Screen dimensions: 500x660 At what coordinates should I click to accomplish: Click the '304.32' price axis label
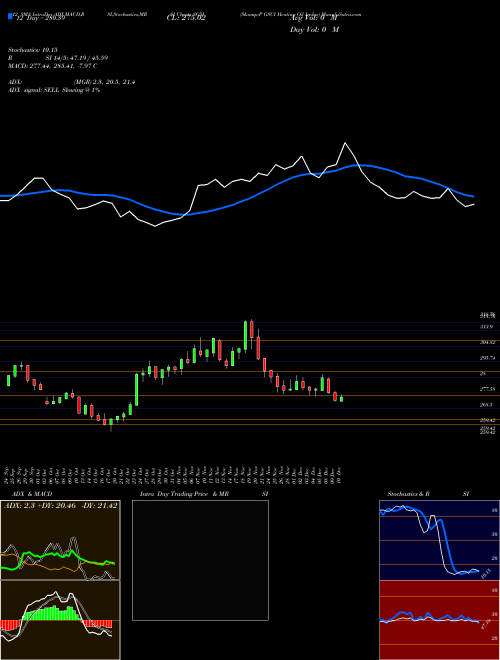coord(487,342)
